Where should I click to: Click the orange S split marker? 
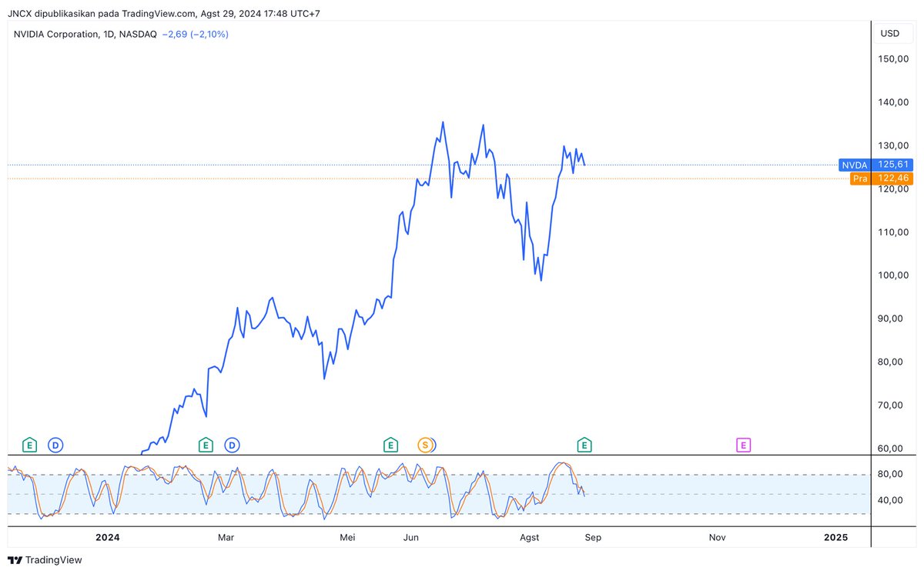coord(424,444)
